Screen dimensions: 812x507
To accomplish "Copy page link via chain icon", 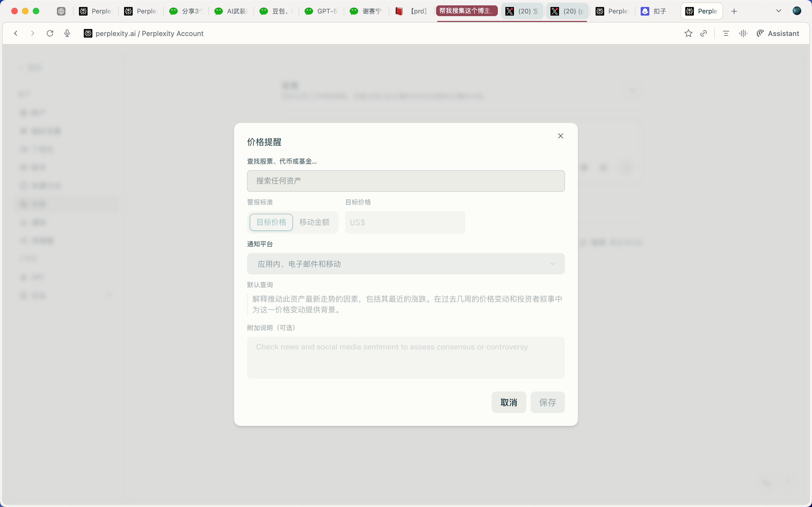I will point(703,33).
